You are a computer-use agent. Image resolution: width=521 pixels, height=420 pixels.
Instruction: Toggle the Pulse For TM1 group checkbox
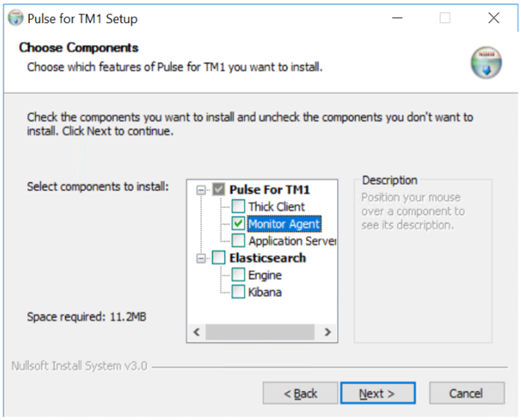coord(220,190)
